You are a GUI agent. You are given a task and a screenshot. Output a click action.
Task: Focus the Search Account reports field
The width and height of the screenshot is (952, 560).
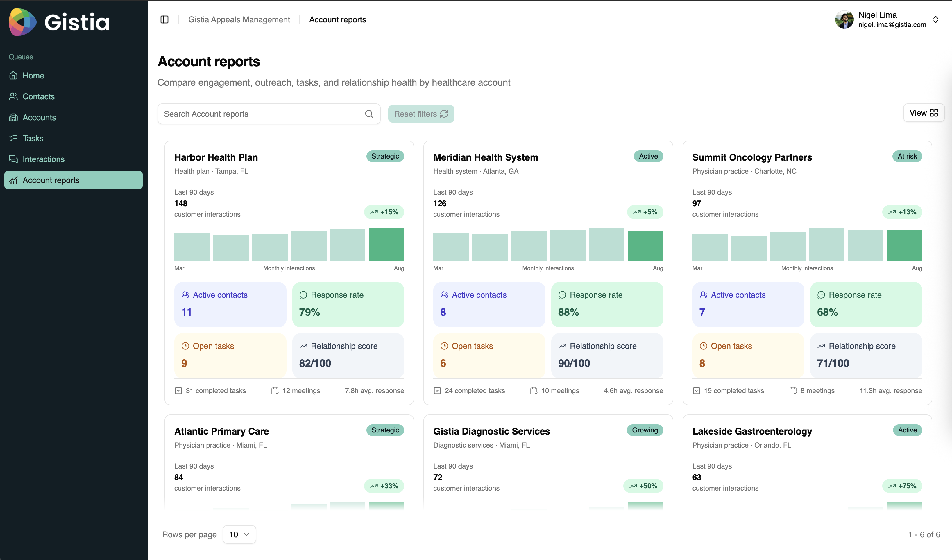269,114
